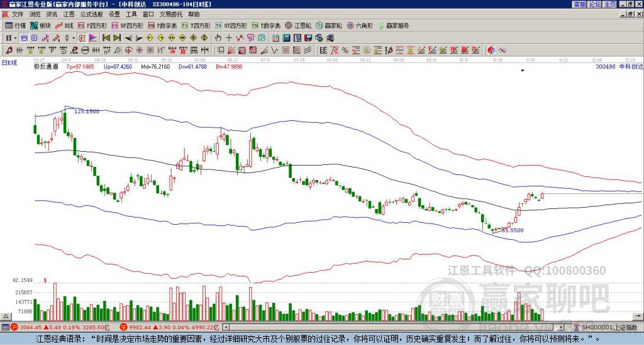Open the 六角形 hexagon tool
The image size is (644, 345).
click(x=360, y=25)
